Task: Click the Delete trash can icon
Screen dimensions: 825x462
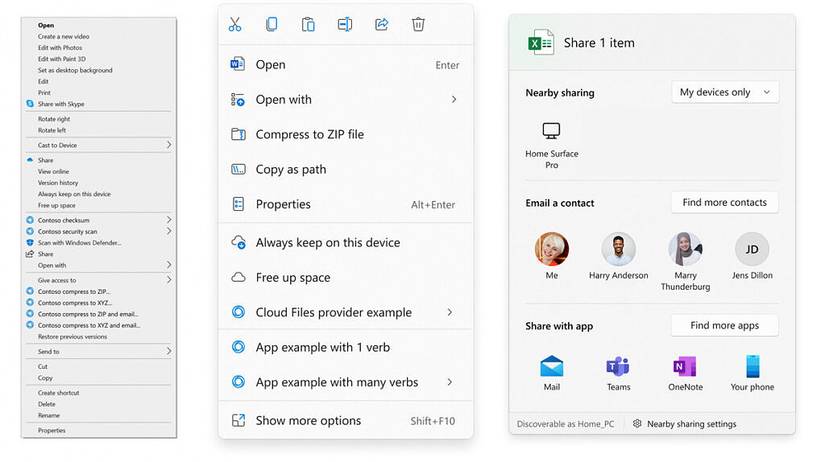Action: pyautogui.click(x=418, y=24)
